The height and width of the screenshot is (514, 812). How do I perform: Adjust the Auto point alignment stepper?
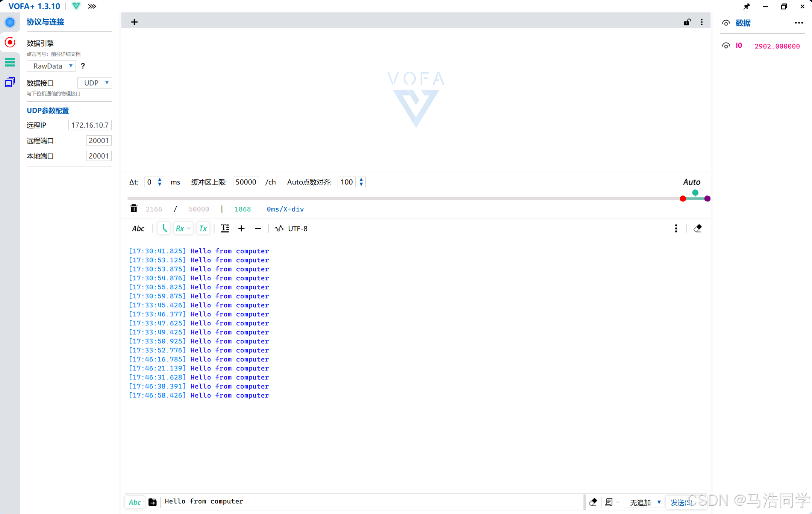click(361, 182)
